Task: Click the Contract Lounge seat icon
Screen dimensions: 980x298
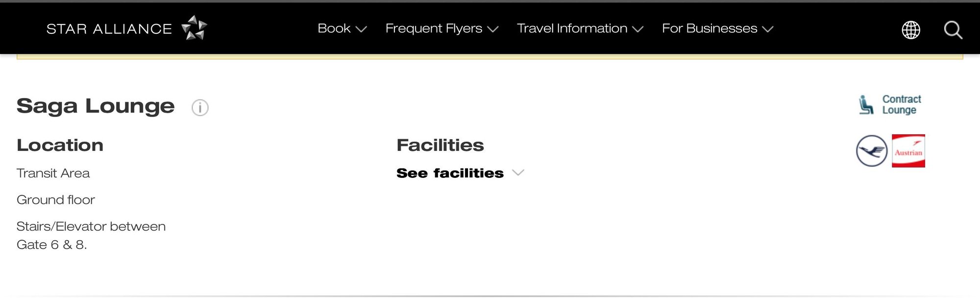Action: [x=866, y=105]
